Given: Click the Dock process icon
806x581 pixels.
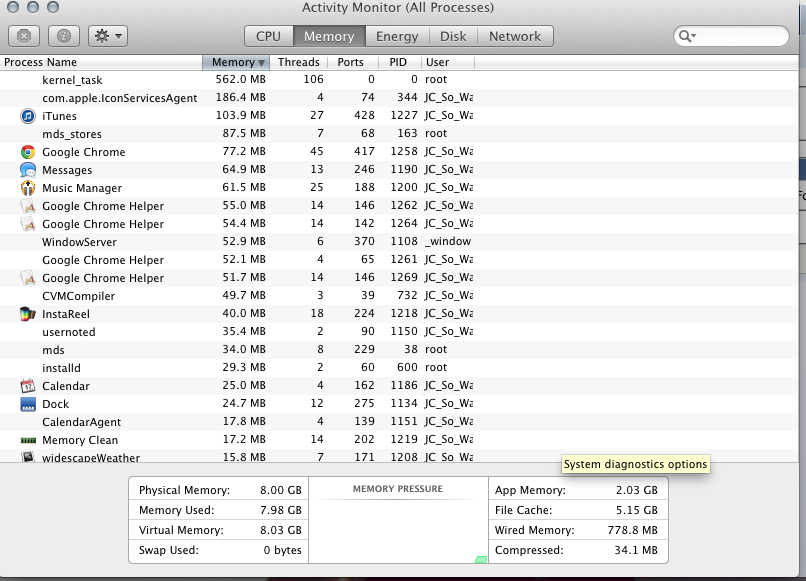Looking at the screenshot, I should 28,404.
